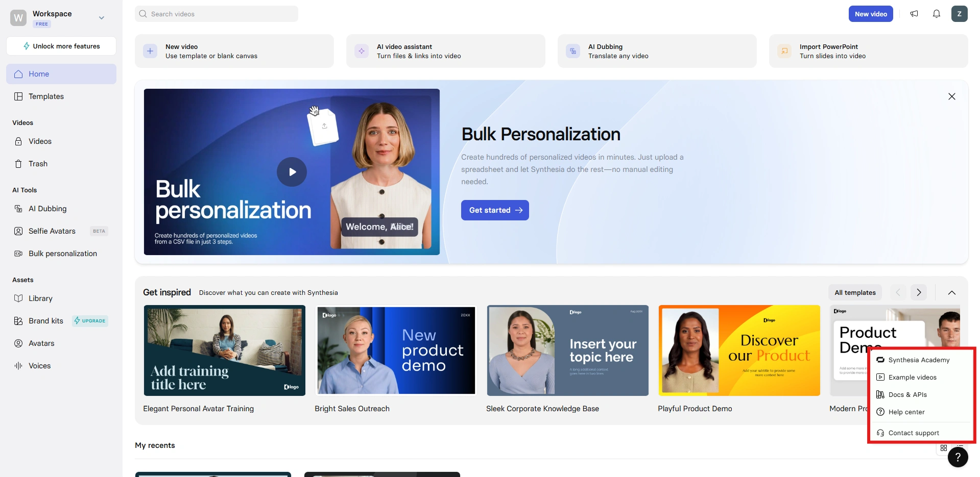
Task: Expand the Workspace switcher chevron
Action: [102, 18]
